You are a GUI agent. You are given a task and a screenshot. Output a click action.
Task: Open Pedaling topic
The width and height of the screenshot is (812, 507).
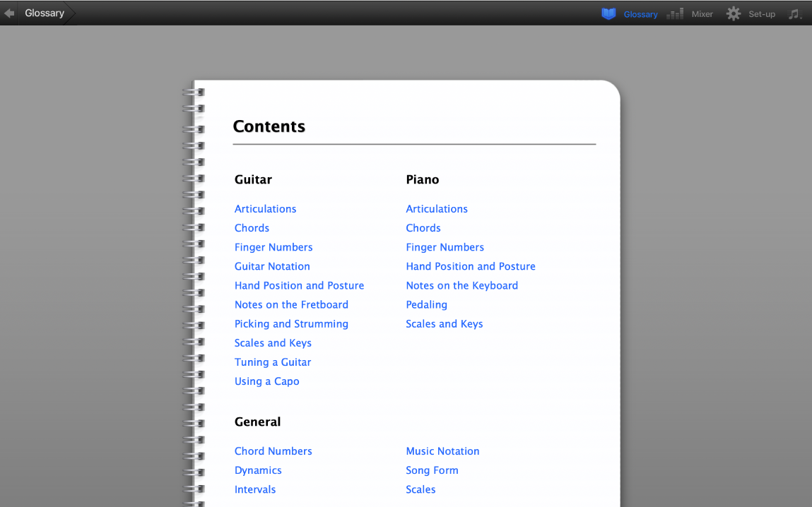pyautogui.click(x=426, y=304)
